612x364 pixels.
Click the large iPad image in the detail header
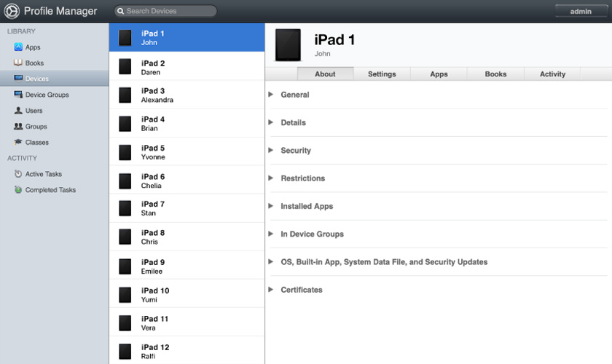click(x=288, y=45)
